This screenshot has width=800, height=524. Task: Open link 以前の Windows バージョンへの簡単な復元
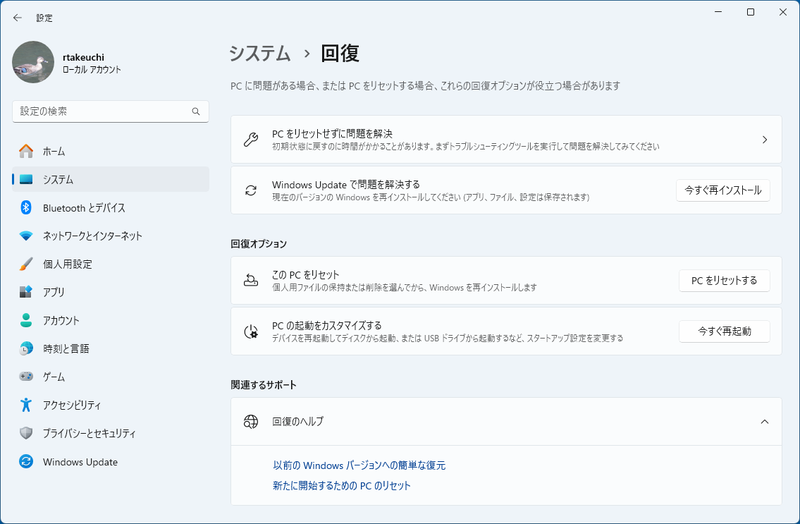[x=359, y=465]
